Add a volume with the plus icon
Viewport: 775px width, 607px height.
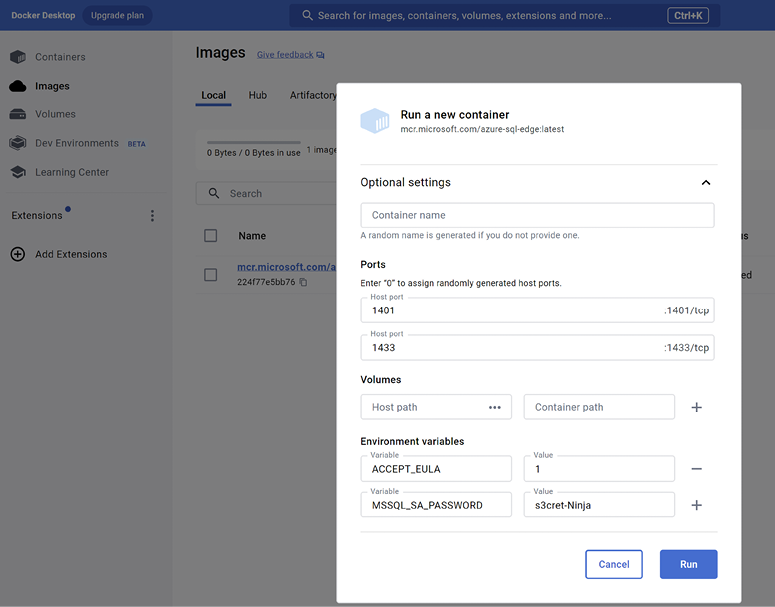point(696,407)
